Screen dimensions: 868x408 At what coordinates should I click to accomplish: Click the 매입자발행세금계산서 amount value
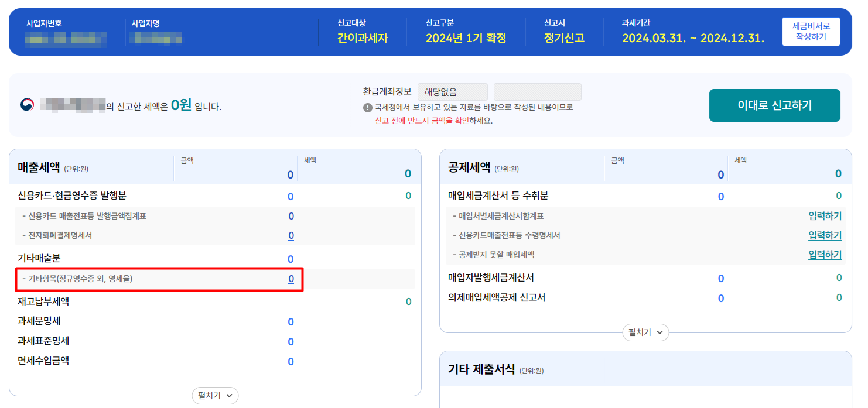pos(720,278)
